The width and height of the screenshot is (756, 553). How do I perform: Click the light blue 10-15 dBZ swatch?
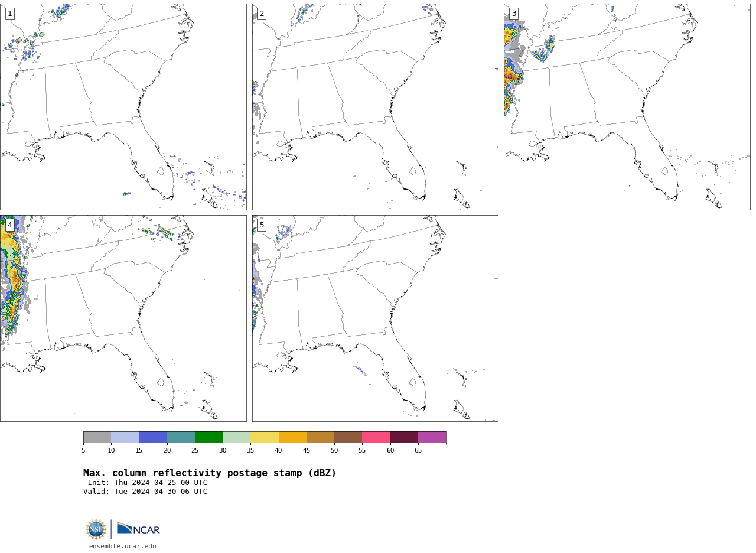point(125,437)
